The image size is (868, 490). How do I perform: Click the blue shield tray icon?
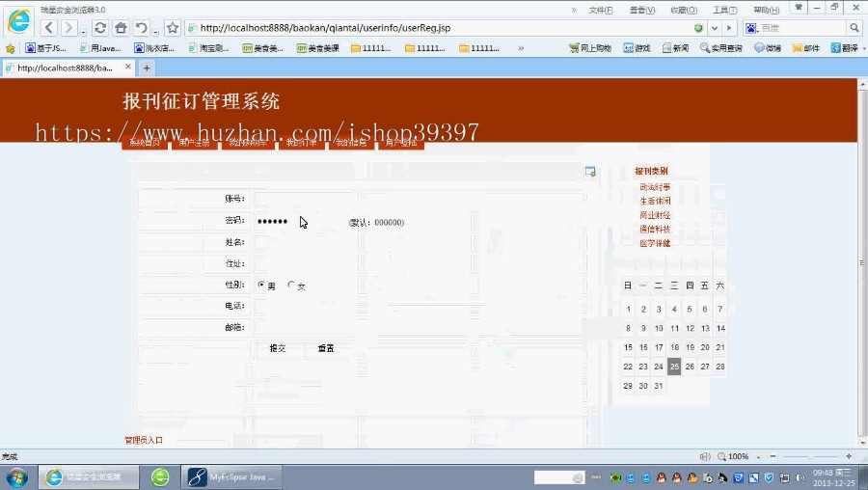coord(769,477)
